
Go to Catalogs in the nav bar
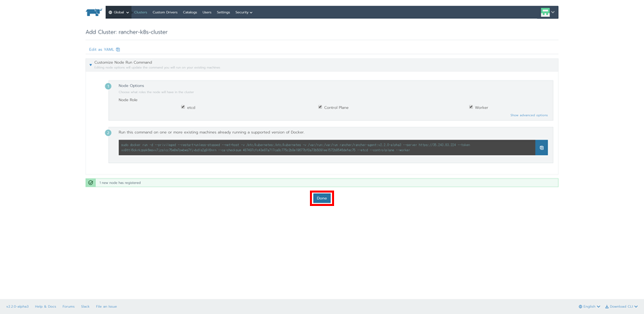(x=190, y=12)
